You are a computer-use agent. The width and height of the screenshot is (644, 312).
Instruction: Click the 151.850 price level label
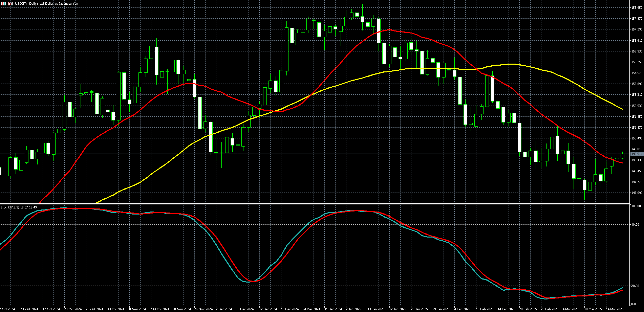(637, 117)
